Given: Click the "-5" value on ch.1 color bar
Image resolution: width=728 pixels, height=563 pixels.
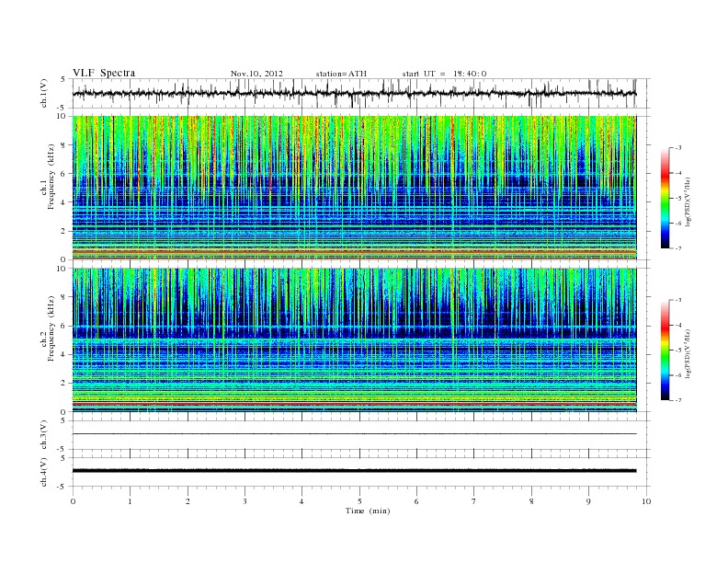Looking at the screenshot, I should [x=678, y=199].
